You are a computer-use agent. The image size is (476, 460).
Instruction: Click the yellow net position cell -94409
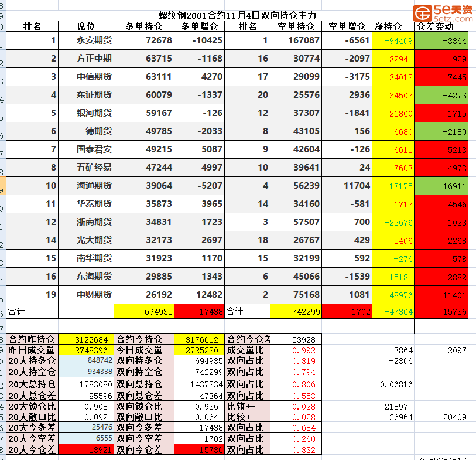tap(393, 40)
